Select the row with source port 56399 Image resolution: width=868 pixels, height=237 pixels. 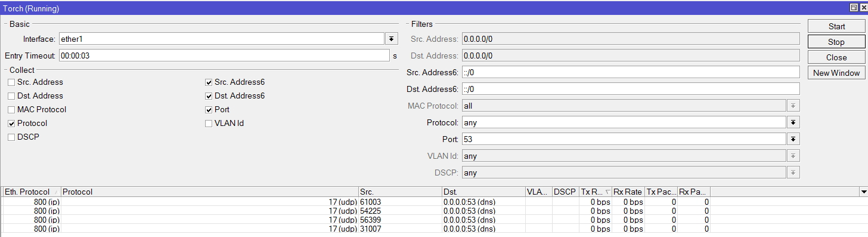356,220
